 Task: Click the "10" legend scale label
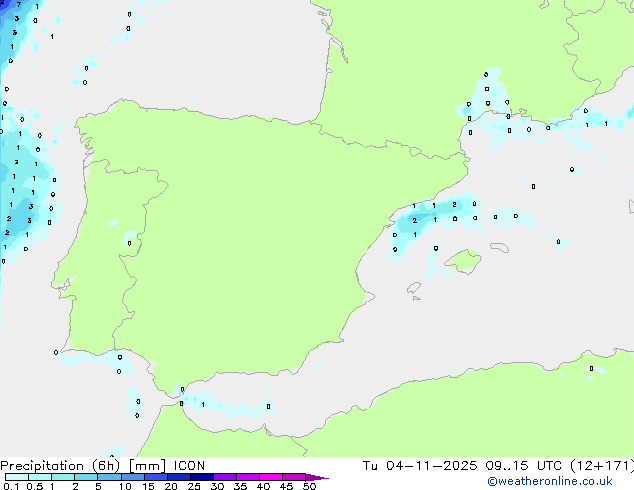click(125, 486)
